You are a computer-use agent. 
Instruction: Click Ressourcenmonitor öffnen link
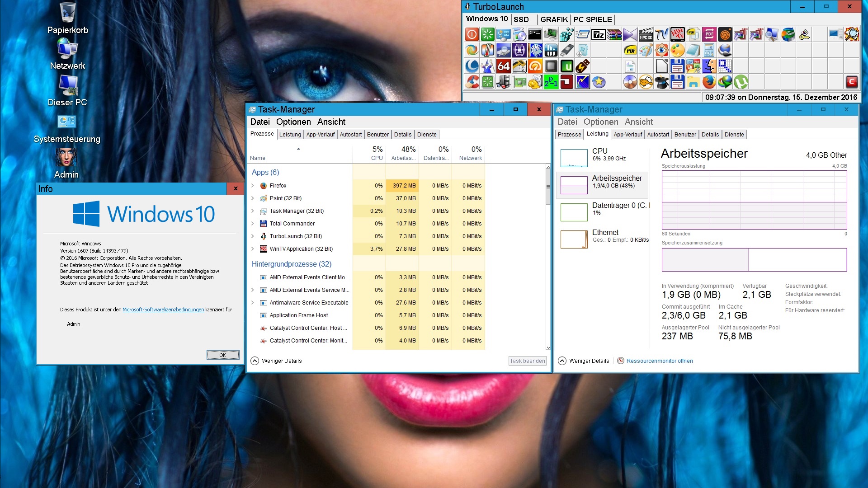click(x=659, y=361)
